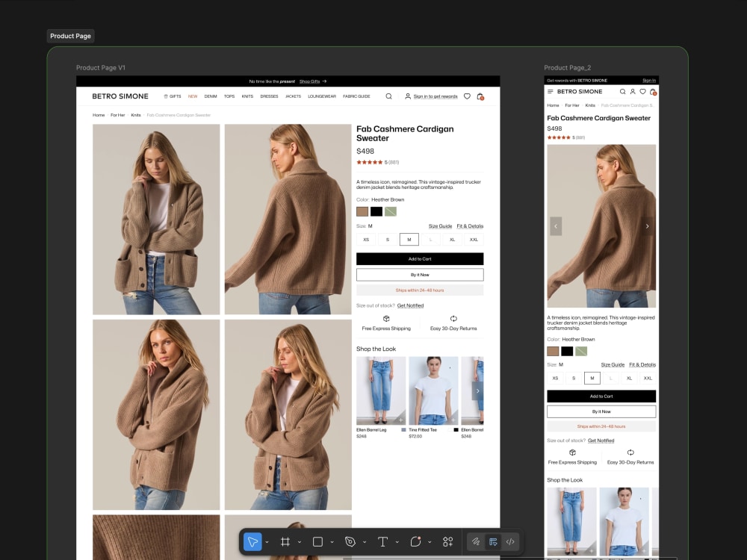Select Heather Brown color swatch in V1

(x=362, y=211)
